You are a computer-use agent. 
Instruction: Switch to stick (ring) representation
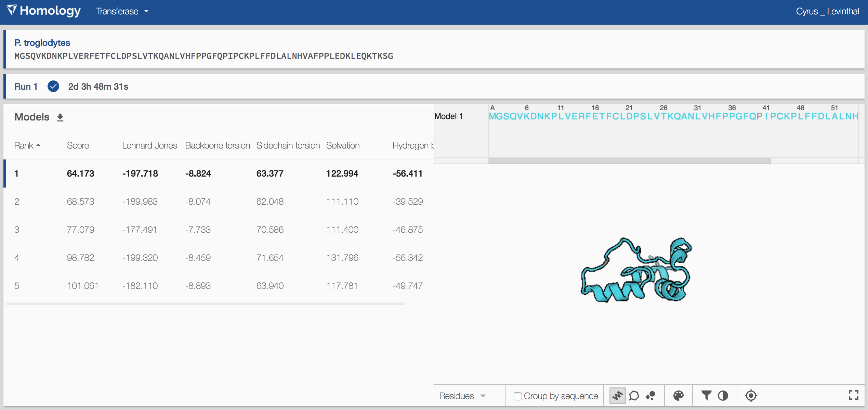(x=634, y=396)
